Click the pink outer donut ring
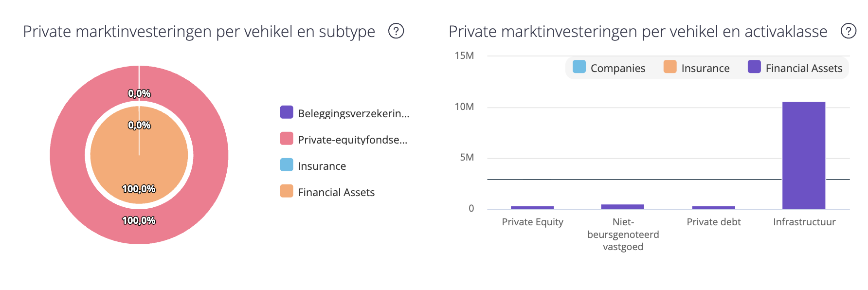The image size is (868, 290). point(67,155)
